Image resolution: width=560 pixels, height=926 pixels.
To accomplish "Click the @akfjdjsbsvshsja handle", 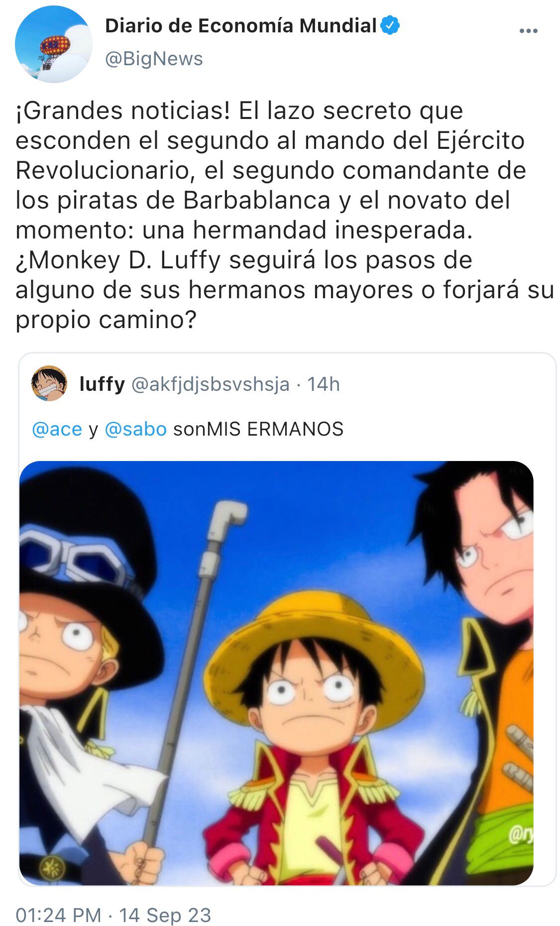I will pos(210,384).
